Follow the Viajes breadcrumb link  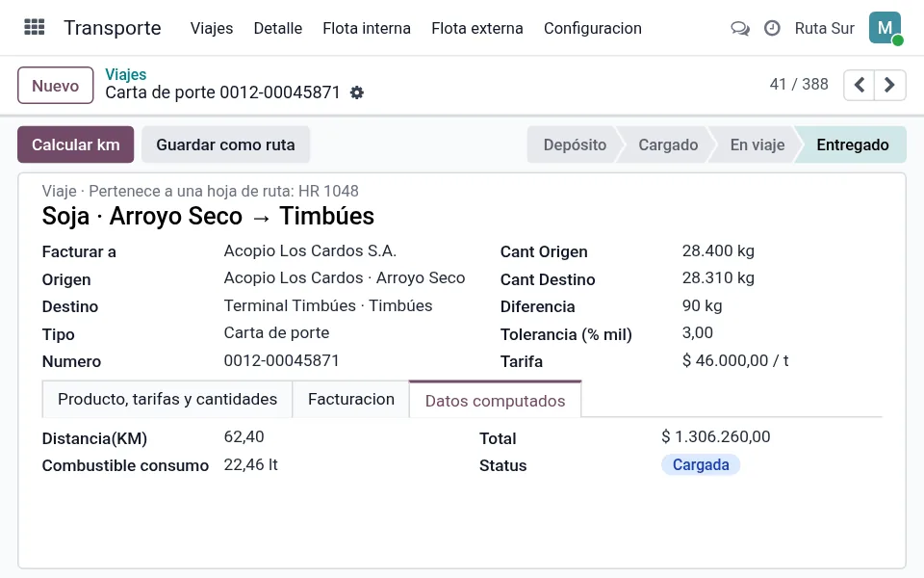(x=125, y=74)
